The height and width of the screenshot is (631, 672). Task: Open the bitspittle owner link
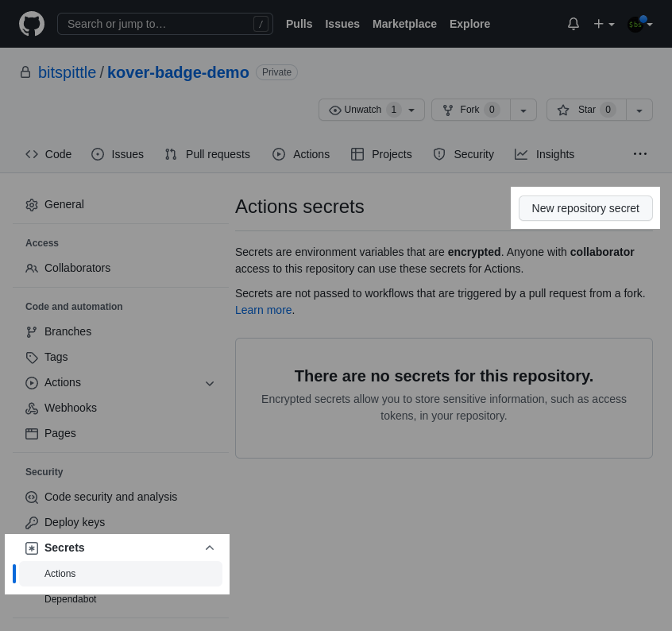67,72
